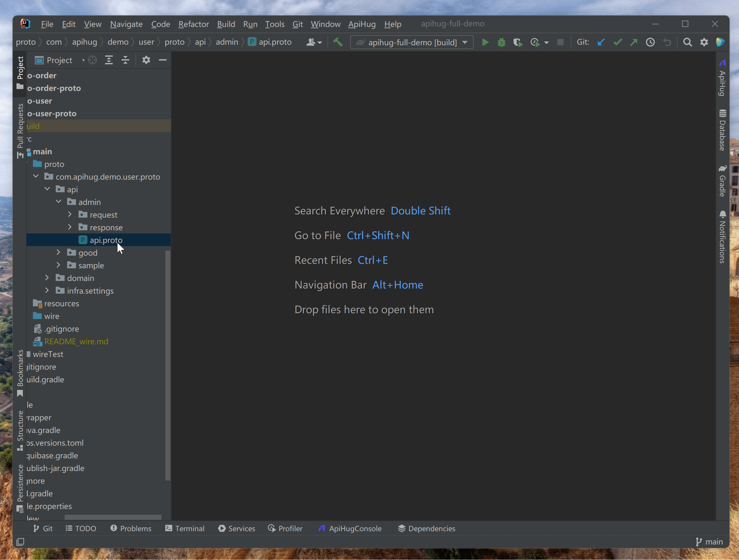Toggle the Gradle tool window
Image resolution: width=739 pixels, height=560 pixels.
(x=722, y=181)
